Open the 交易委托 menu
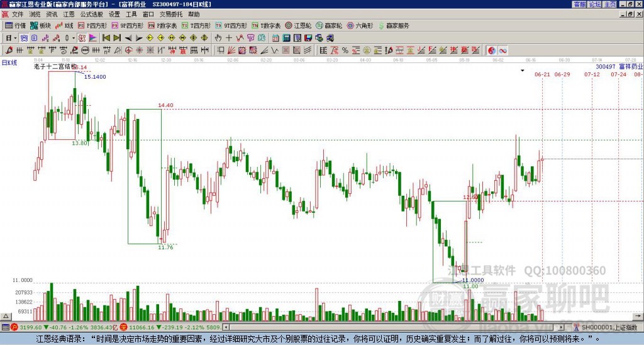 [x=171, y=14]
